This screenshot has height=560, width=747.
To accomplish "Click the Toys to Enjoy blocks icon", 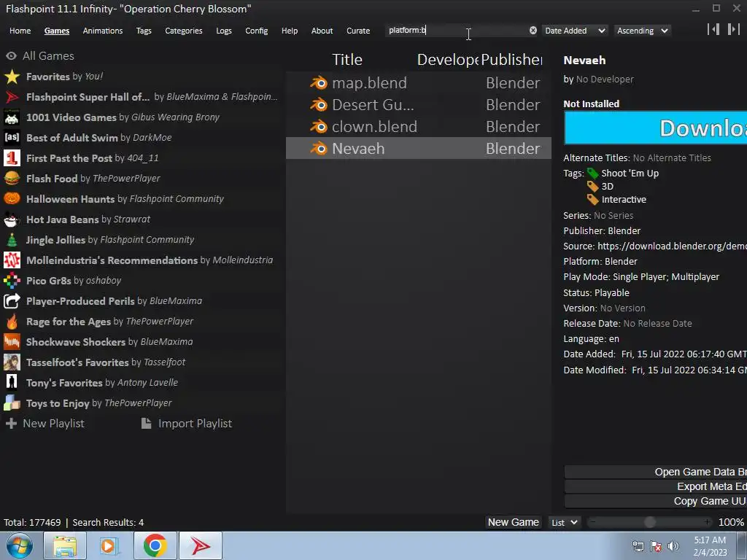I will 12,403.
